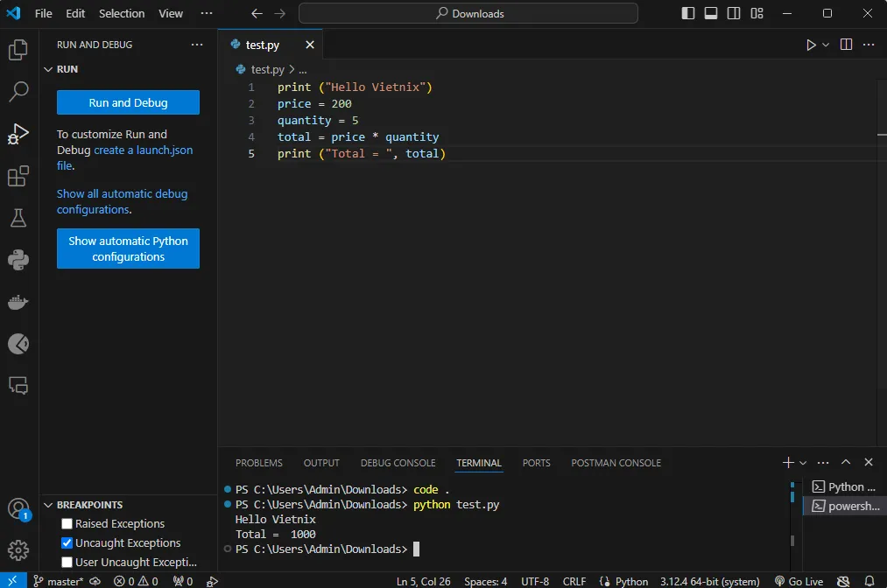Image resolution: width=887 pixels, height=588 pixels.
Task: Switch to the DEBUG CONSOLE tab
Action: pyautogui.click(x=398, y=463)
